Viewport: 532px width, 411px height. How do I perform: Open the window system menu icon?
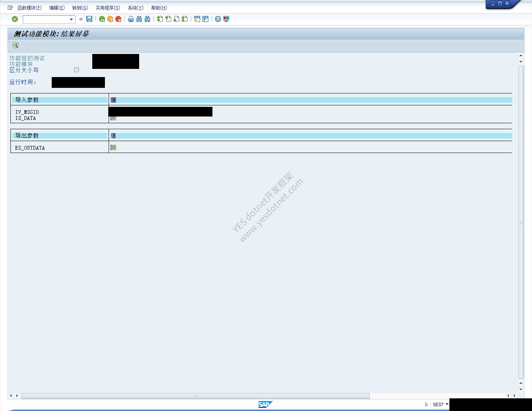click(x=10, y=8)
